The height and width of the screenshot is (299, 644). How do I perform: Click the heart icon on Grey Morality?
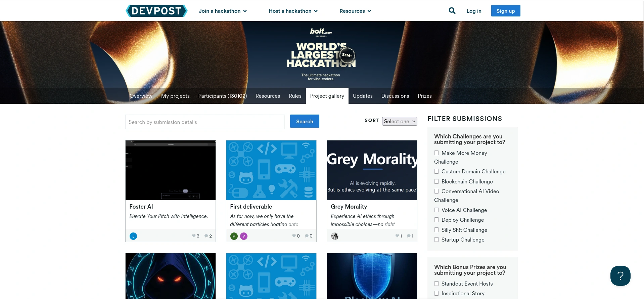pos(397,236)
